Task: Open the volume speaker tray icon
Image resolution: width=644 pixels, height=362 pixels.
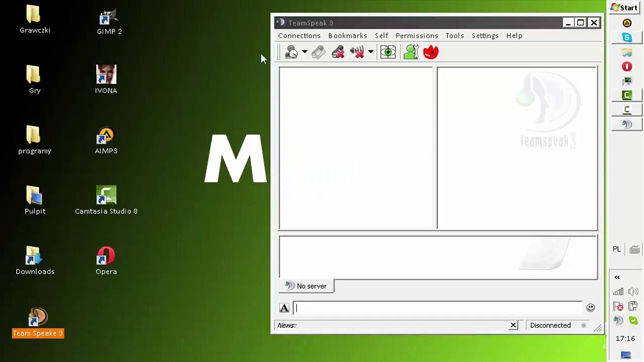Action: click(633, 292)
